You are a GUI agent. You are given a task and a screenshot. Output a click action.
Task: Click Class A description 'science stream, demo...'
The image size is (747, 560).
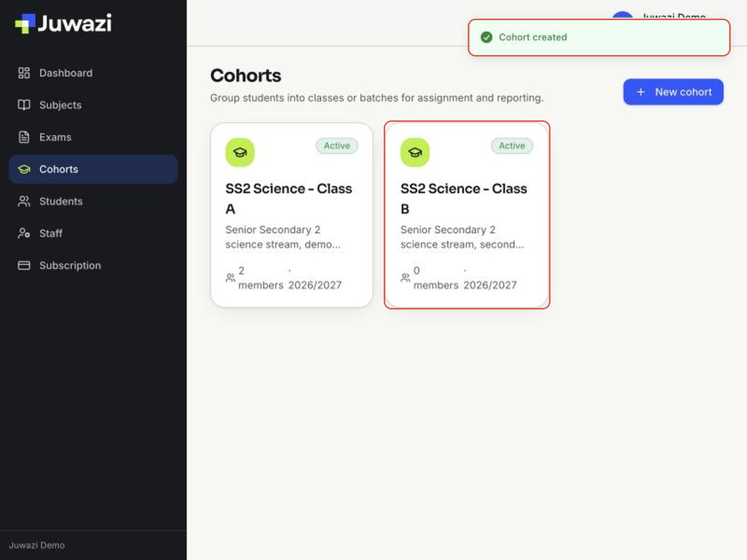(x=283, y=245)
